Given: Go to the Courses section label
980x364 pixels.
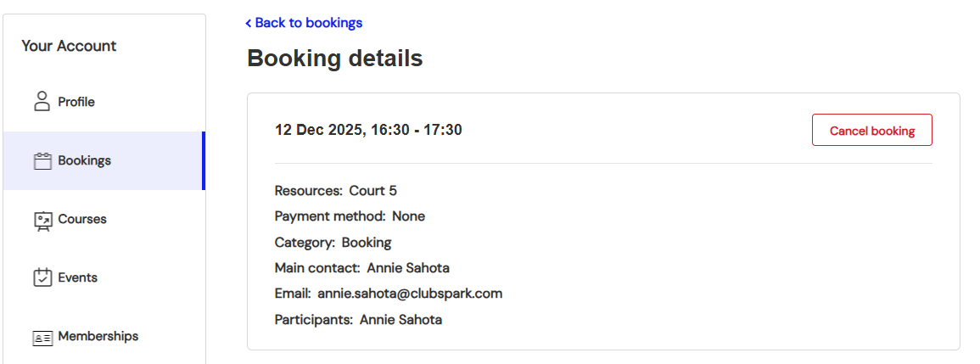Looking at the screenshot, I should [x=82, y=219].
